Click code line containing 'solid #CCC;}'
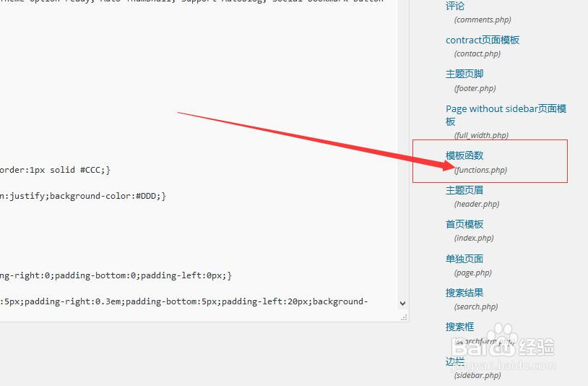The image size is (588, 386). (55, 170)
